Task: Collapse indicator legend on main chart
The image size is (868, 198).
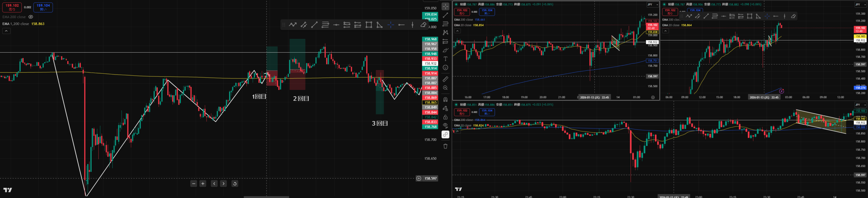Action: point(6,31)
